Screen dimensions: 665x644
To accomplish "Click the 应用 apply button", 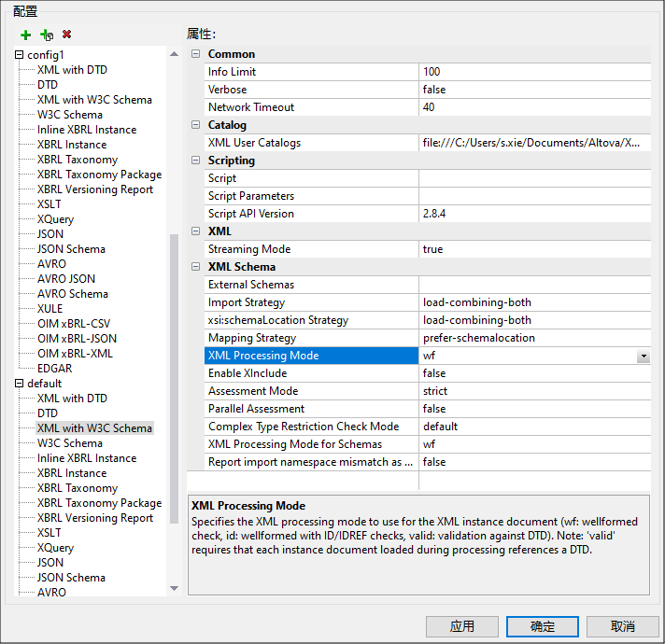I will click(461, 626).
